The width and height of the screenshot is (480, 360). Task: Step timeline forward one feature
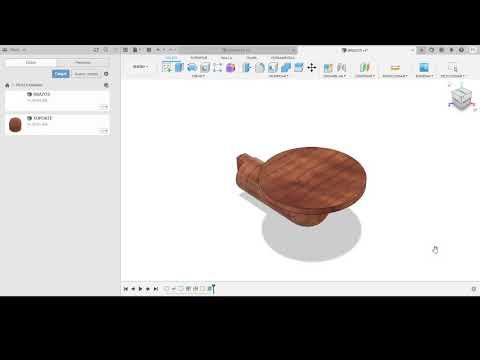(148, 289)
